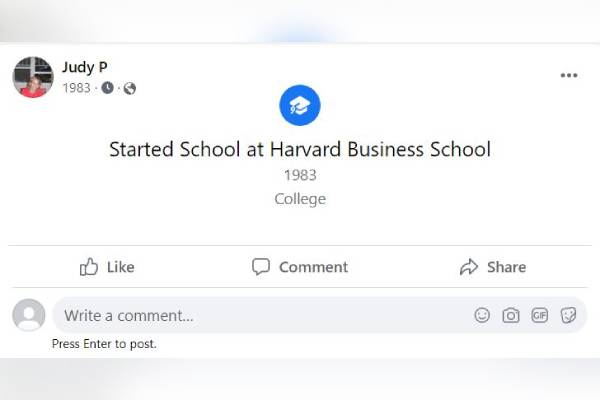Screen dimensions: 600x400
Task: Open the Judy P profile name link
Action: pos(85,67)
